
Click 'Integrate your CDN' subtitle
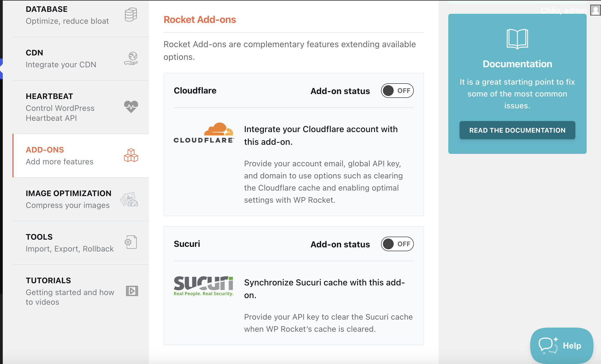click(61, 65)
